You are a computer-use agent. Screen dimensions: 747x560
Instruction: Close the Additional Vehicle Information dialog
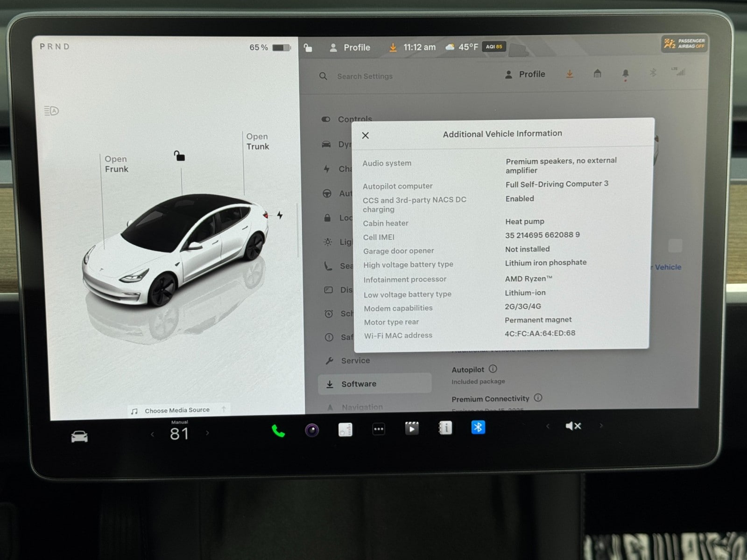(366, 135)
